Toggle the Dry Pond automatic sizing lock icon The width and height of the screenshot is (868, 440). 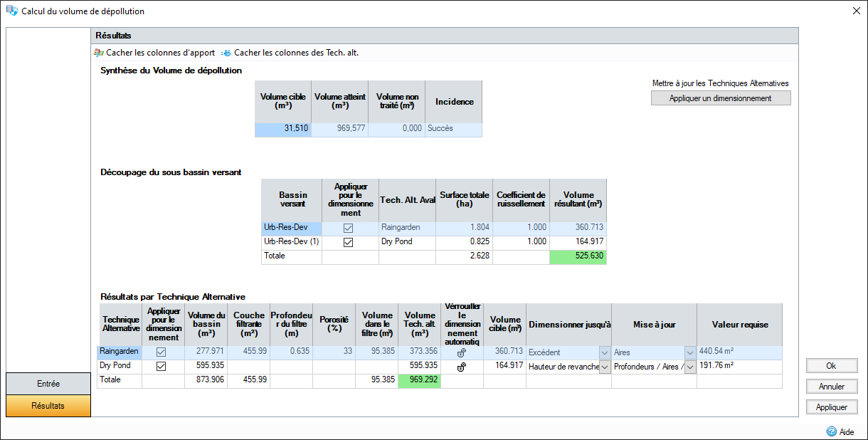(462, 367)
